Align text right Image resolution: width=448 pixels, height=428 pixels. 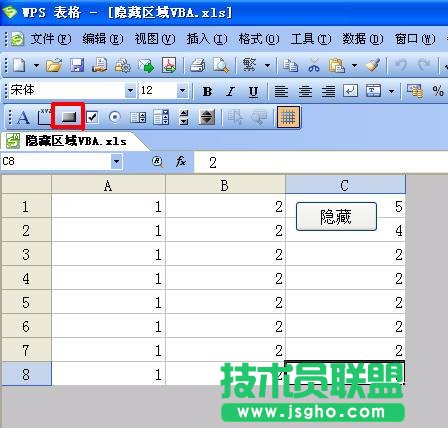tap(328, 91)
